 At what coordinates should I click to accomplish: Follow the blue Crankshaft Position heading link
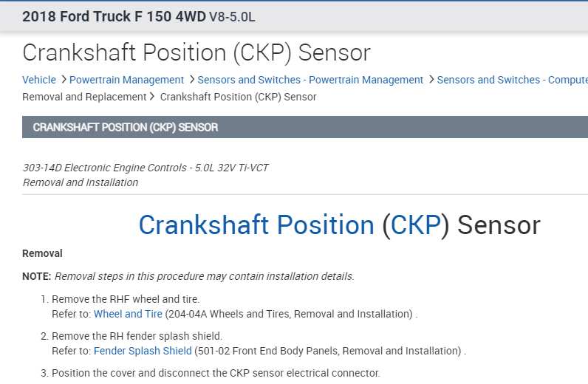coord(256,225)
